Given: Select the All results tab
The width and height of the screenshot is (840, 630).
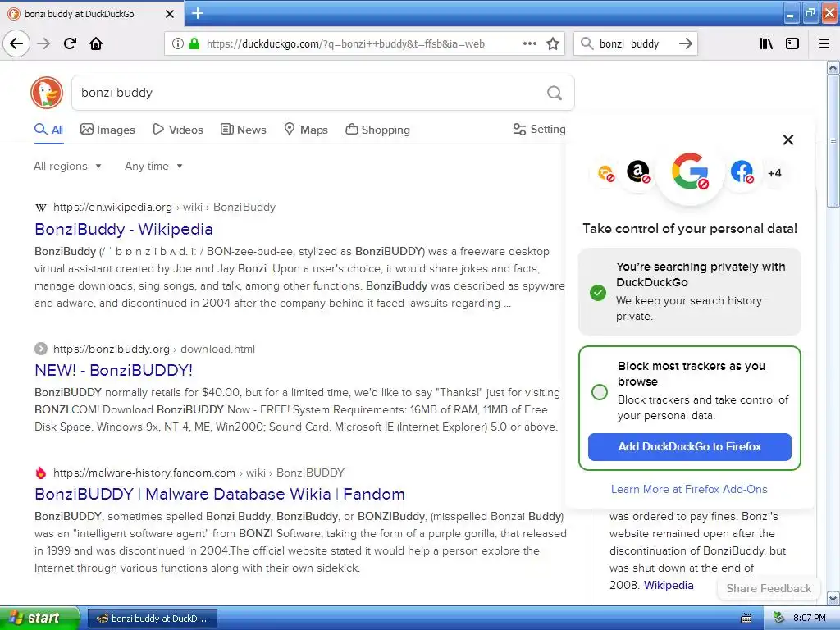Looking at the screenshot, I should tap(48, 130).
